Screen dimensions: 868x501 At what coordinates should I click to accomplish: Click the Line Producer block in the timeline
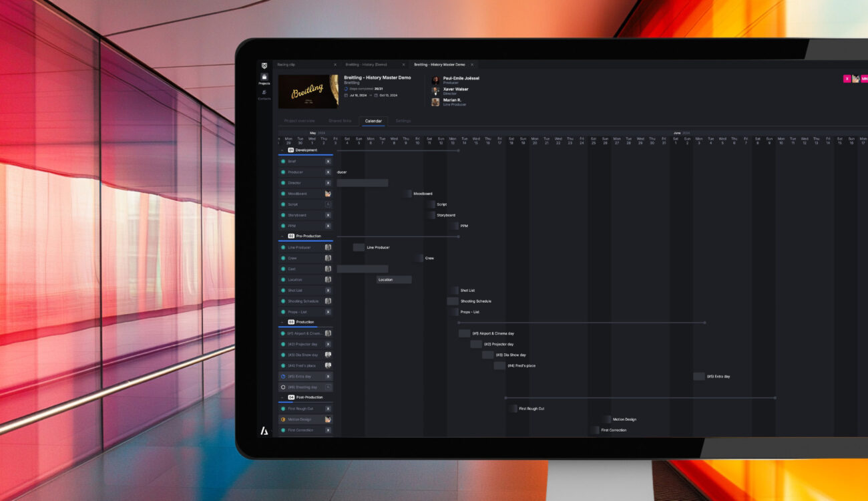point(359,248)
